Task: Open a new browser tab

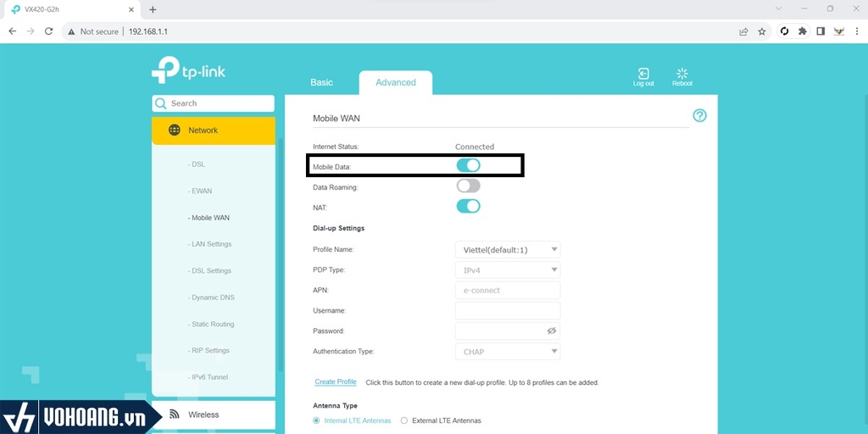Action: tap(153, 9)
